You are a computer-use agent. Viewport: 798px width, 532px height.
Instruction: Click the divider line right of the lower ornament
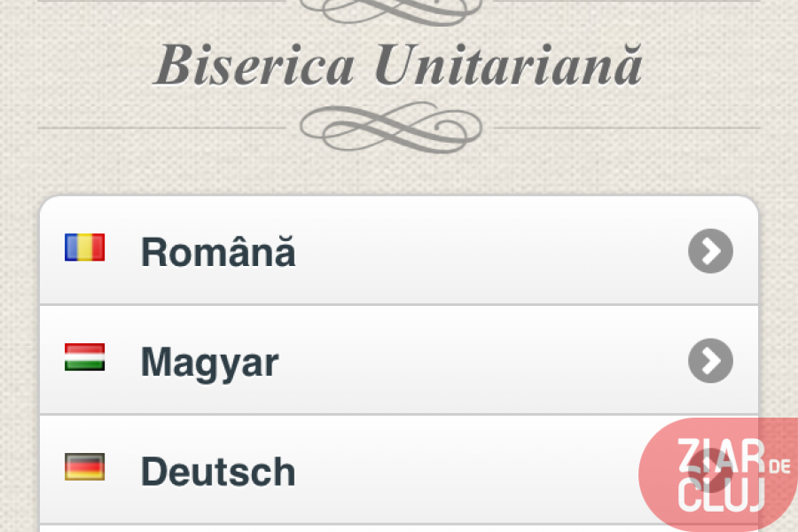625,129
